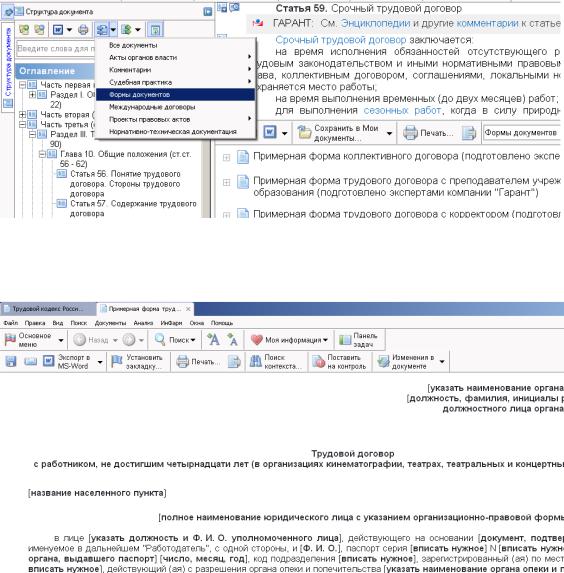Click the decrease font size icon
The width and height of the screenshot is (564, 573).
[232, 339]
